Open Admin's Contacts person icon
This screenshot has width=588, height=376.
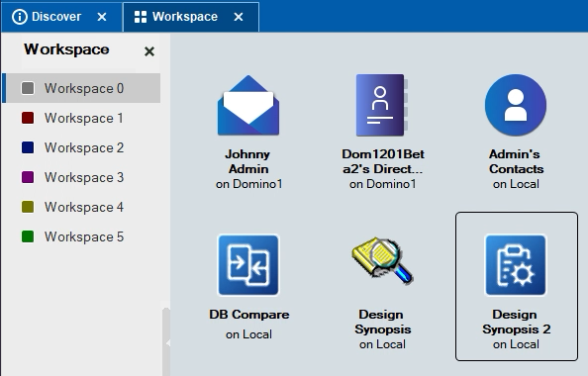(x=516, y=105)
